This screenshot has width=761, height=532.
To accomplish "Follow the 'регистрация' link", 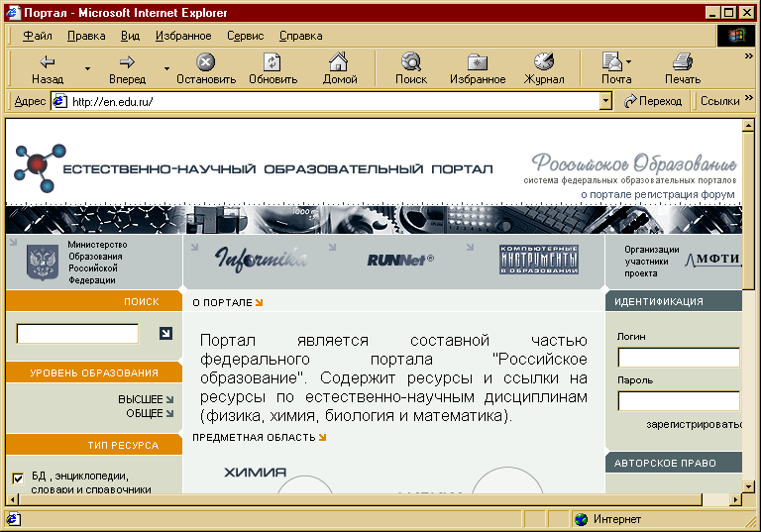I will (666, 194).
